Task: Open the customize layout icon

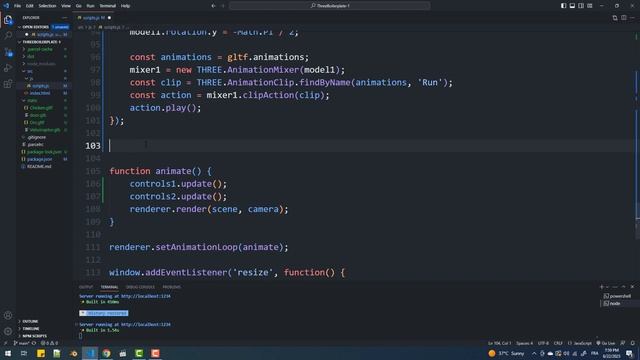Action: click(x=590, y=6)
